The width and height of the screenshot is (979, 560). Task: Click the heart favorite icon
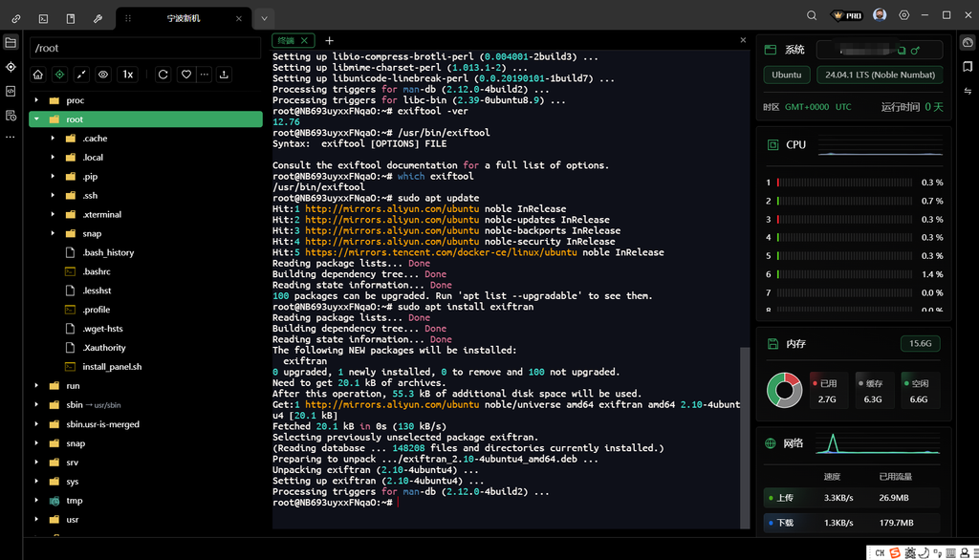(186, 75)
